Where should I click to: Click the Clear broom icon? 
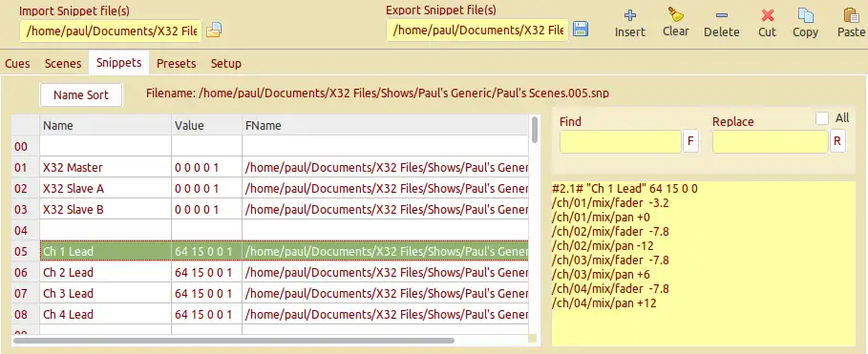[x=676, y=14]
